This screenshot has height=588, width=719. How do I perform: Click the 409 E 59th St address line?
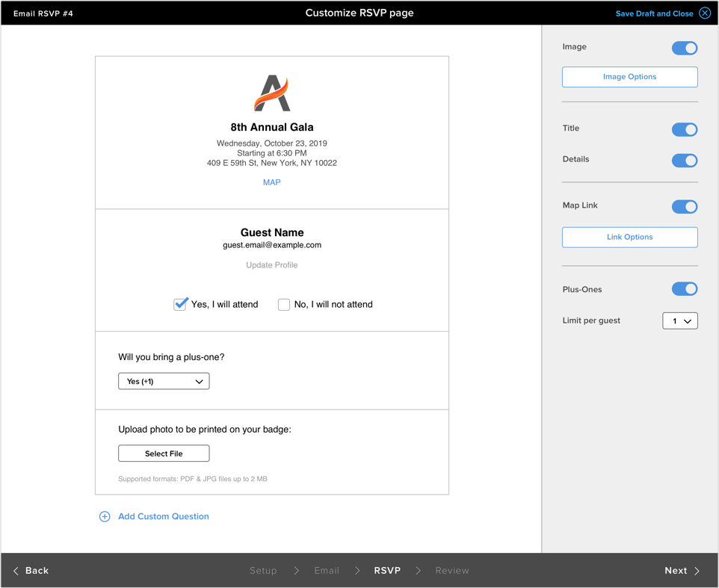tap(272, 163)
